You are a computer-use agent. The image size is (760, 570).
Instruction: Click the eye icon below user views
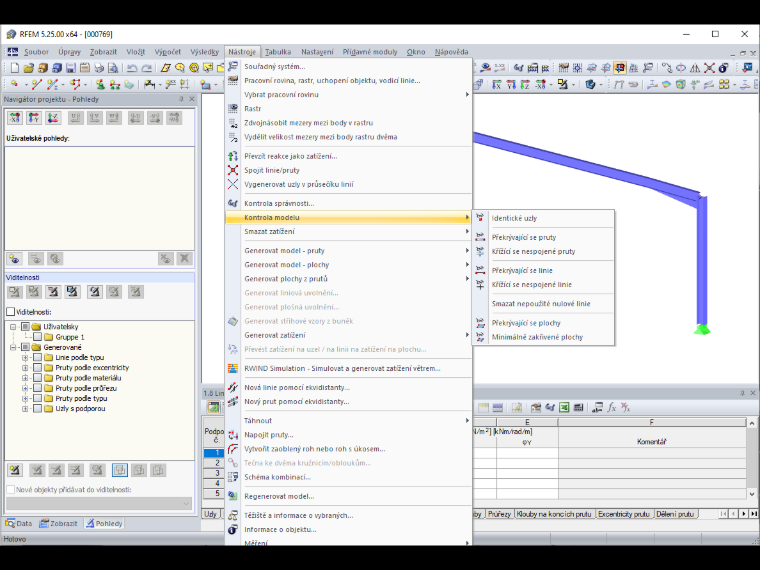coord(15,259)
